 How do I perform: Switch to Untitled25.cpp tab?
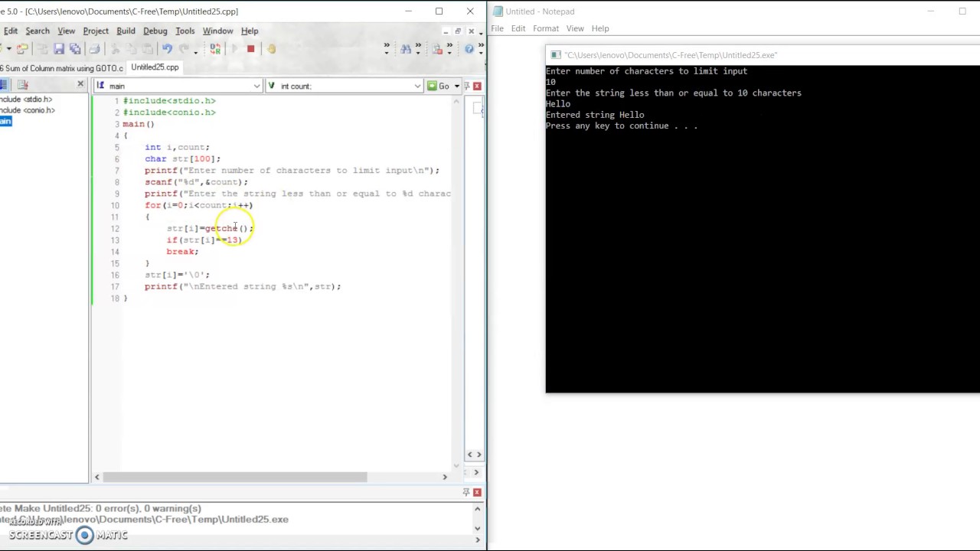pyautogui.click(x=155, y=67)
